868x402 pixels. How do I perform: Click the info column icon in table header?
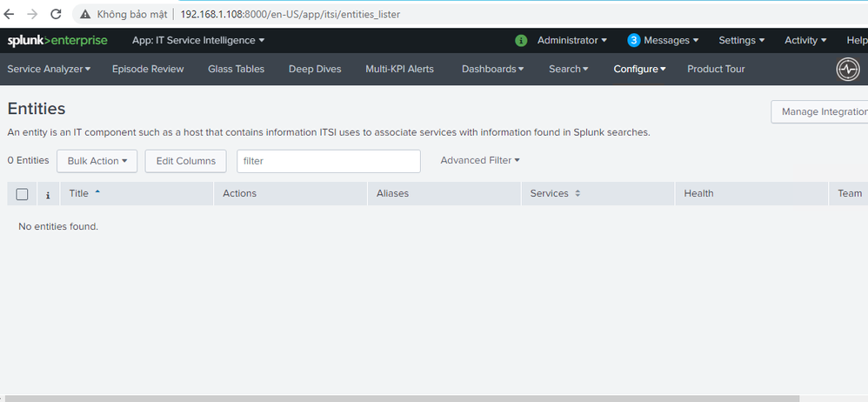47,194
